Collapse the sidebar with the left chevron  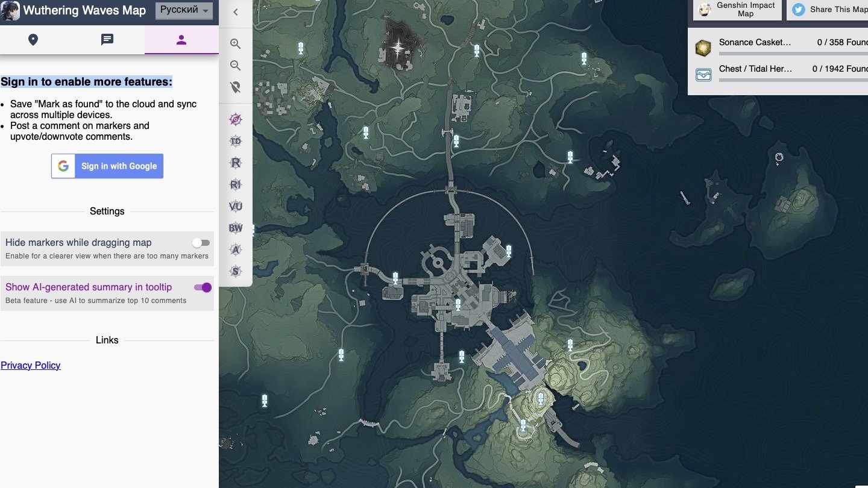pyautogui.click(x=236, y=12)
